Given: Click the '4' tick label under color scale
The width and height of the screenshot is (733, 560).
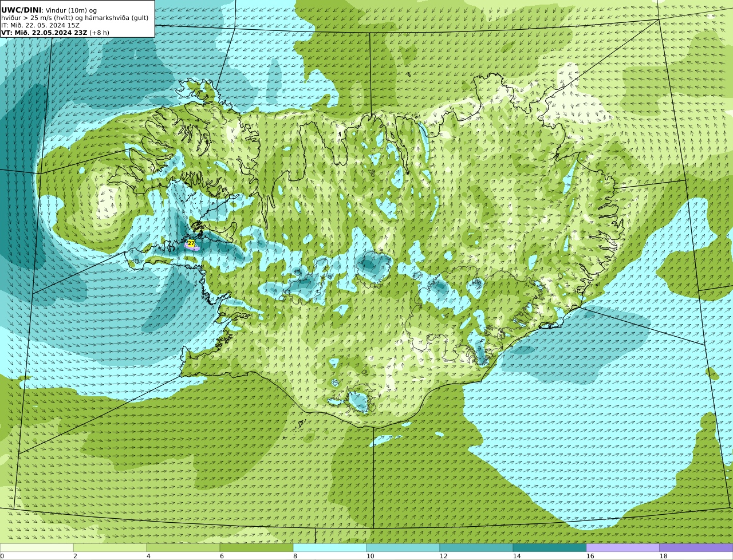Looking at the screenshot, I should pos(148,556).
